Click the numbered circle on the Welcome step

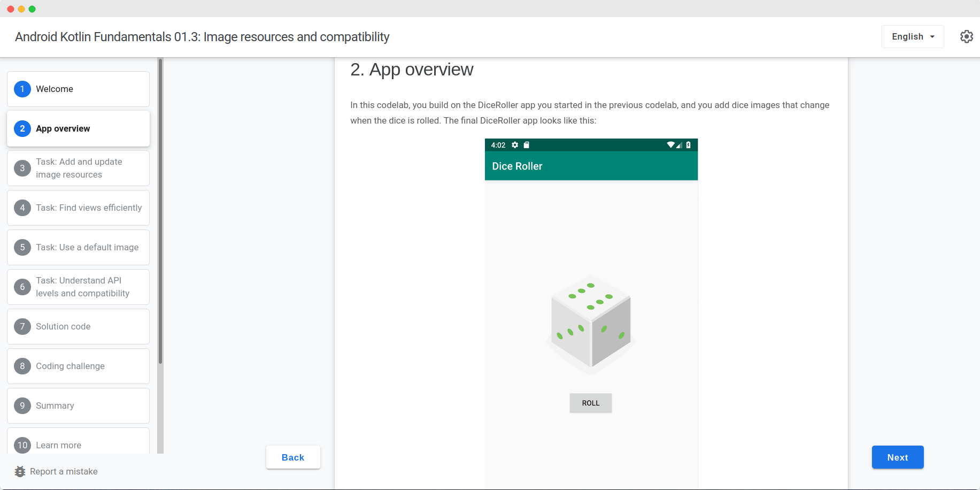[22, 89]
